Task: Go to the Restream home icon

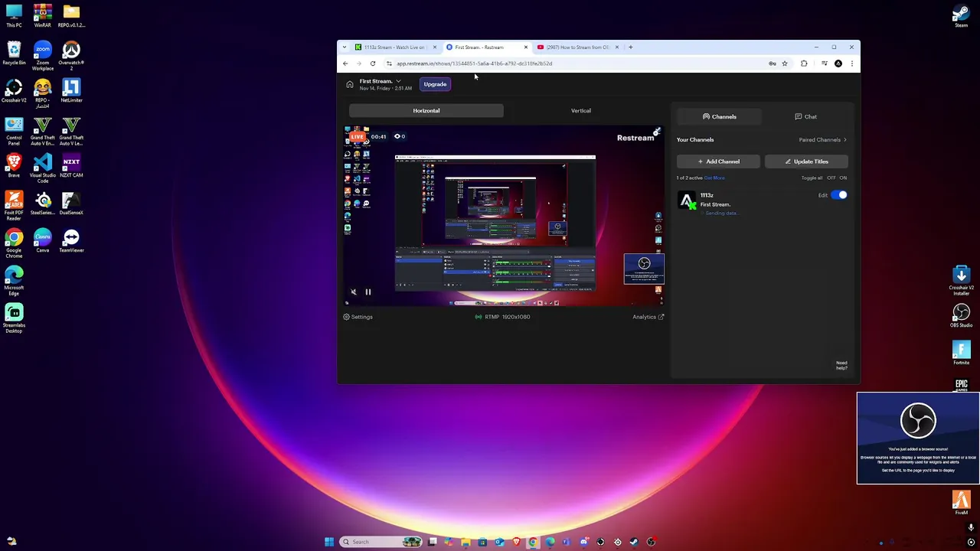Action: (x=350, y=84)
